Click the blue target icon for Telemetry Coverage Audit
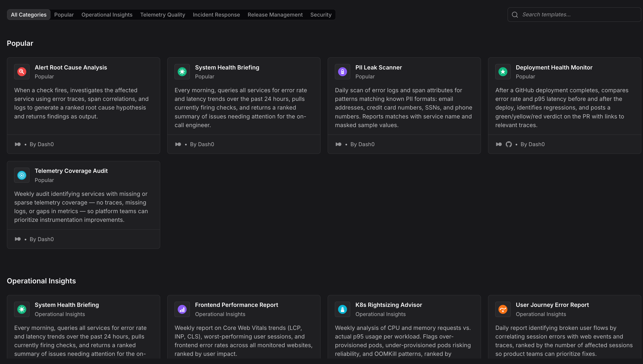Image resolution: width=643 pixels, height=364 pixels. pyautogui.click(x=22, y=175)
